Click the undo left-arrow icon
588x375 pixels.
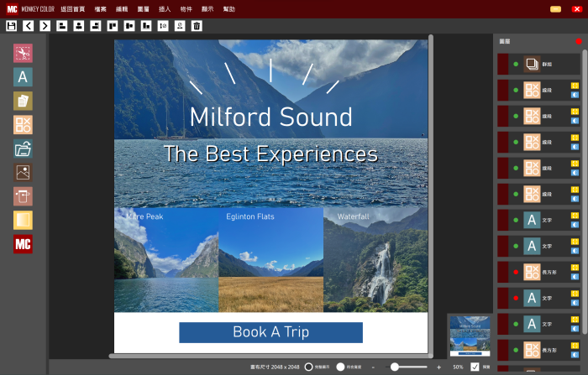click(x=29, y=26)
